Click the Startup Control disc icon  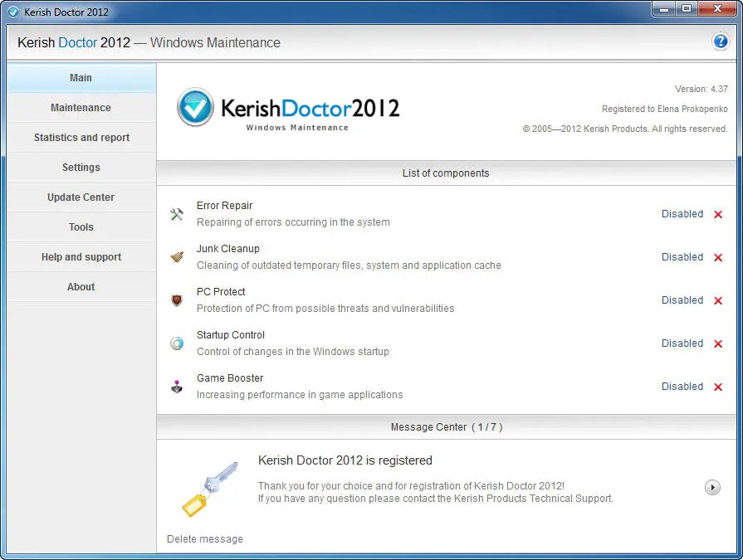coord(177,343)
